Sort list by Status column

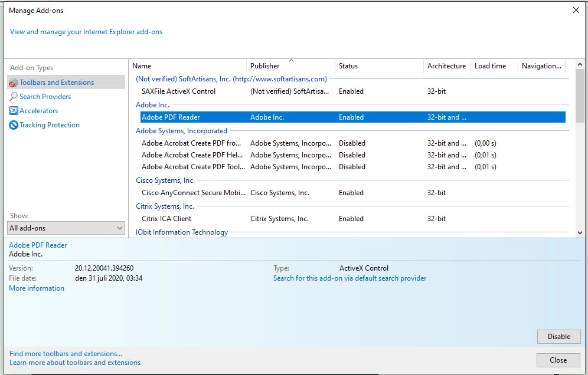pos(379,66)
